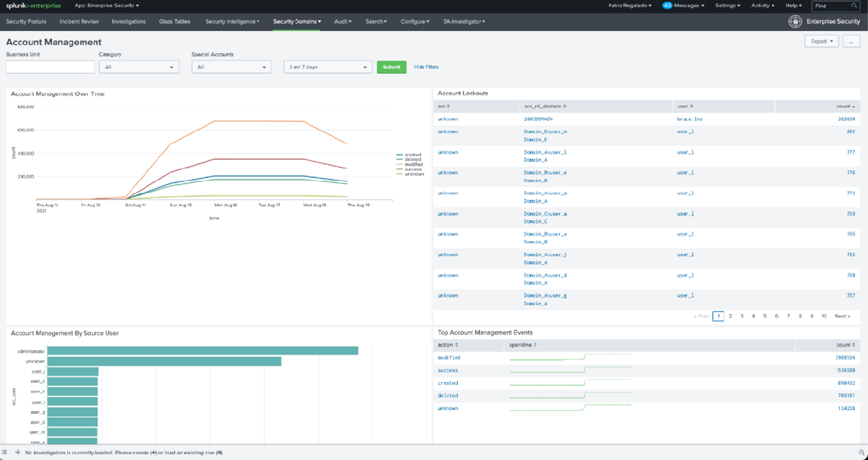Click inside the Business Unit input field
The width and height of the screenshot is (868, 460).
[x=49, y=67]
